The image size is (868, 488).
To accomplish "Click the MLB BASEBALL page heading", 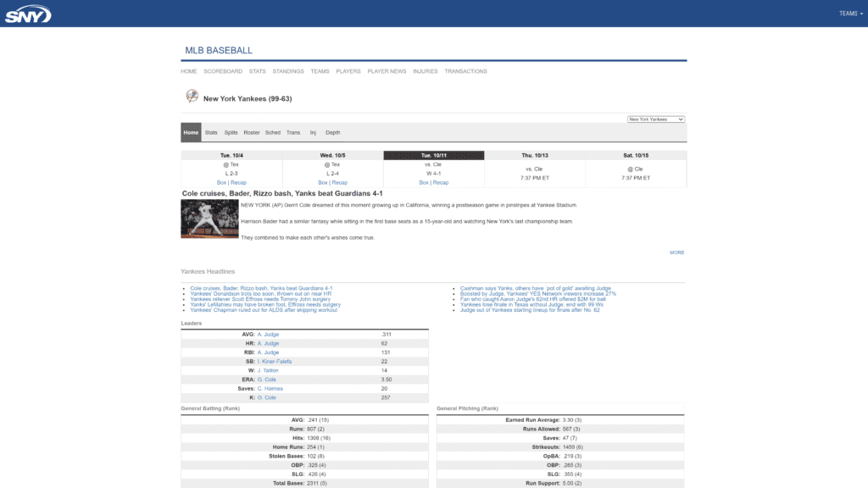I will pos(219,50).
